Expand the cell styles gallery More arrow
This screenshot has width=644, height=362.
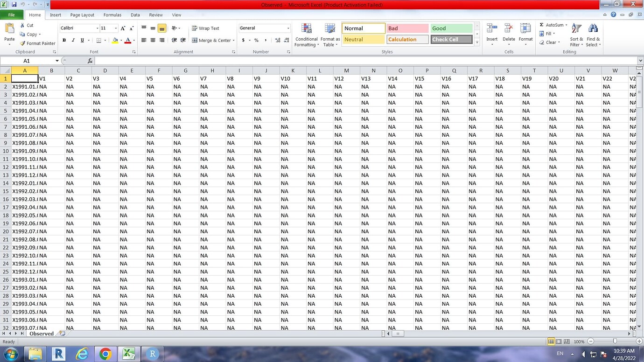[477, 42]
